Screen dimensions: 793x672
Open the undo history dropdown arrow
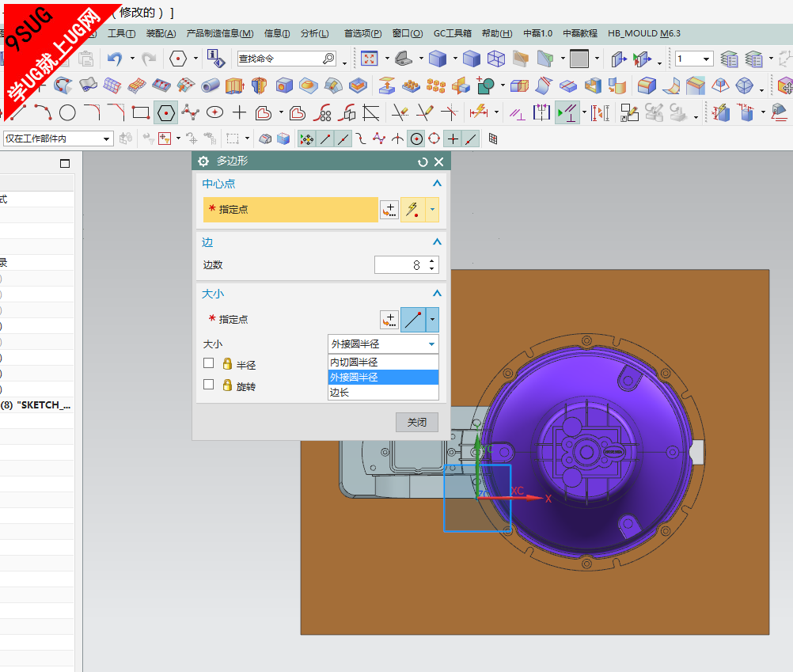click(132, 59)
